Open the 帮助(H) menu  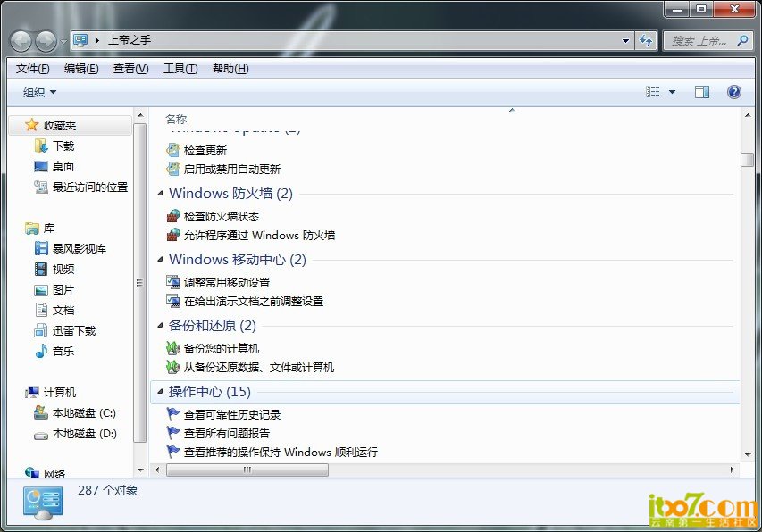pos(230,69)
